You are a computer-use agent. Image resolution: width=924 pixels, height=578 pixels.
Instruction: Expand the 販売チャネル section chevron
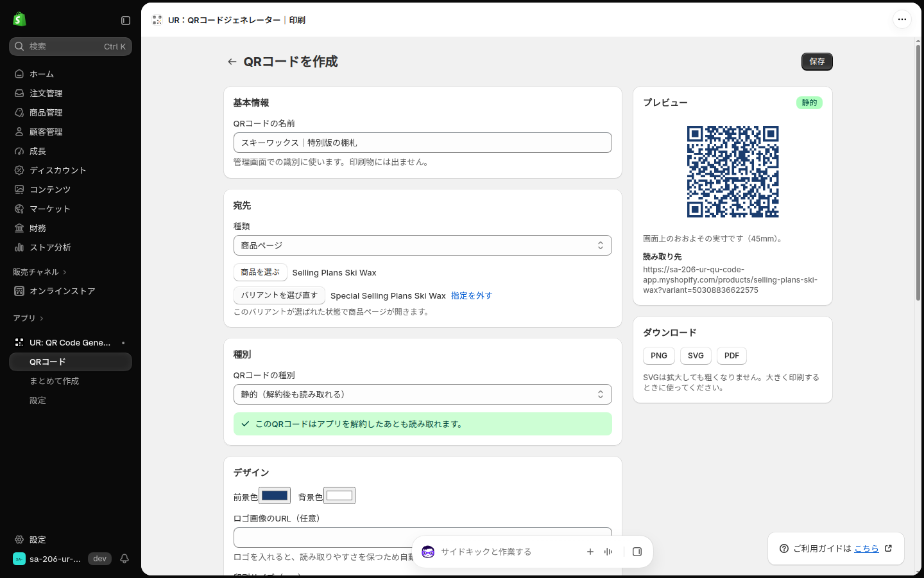pyautogui.click(x=65, y=272)
